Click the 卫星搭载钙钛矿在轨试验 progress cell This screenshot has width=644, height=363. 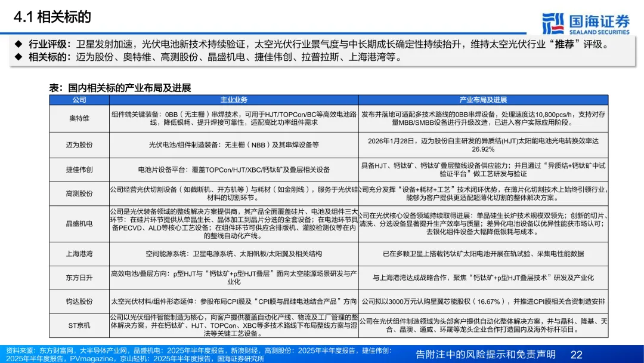pos(483,254)
